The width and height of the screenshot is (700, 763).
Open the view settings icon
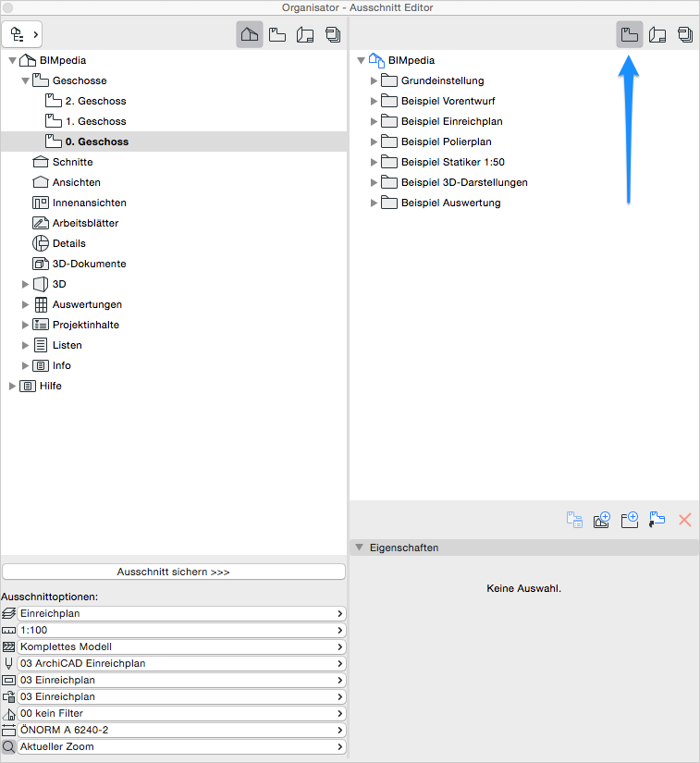pos(574,520)
